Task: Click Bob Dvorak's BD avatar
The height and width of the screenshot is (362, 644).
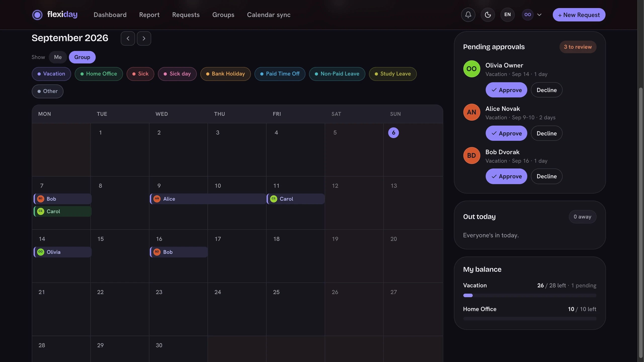Action: 472,155
